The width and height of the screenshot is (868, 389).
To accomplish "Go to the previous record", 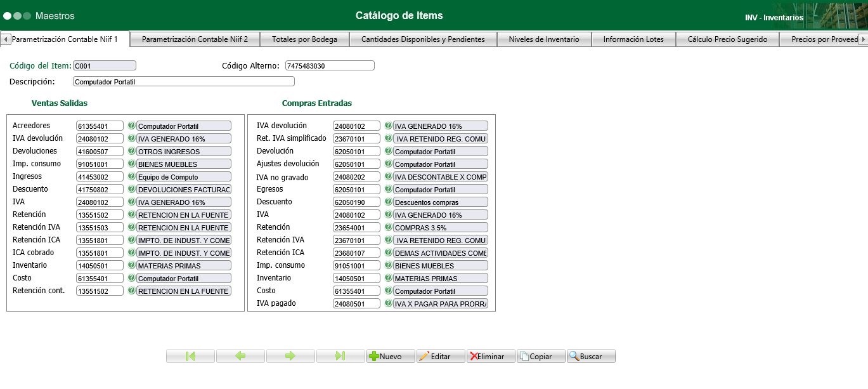I will pos(240,356).
